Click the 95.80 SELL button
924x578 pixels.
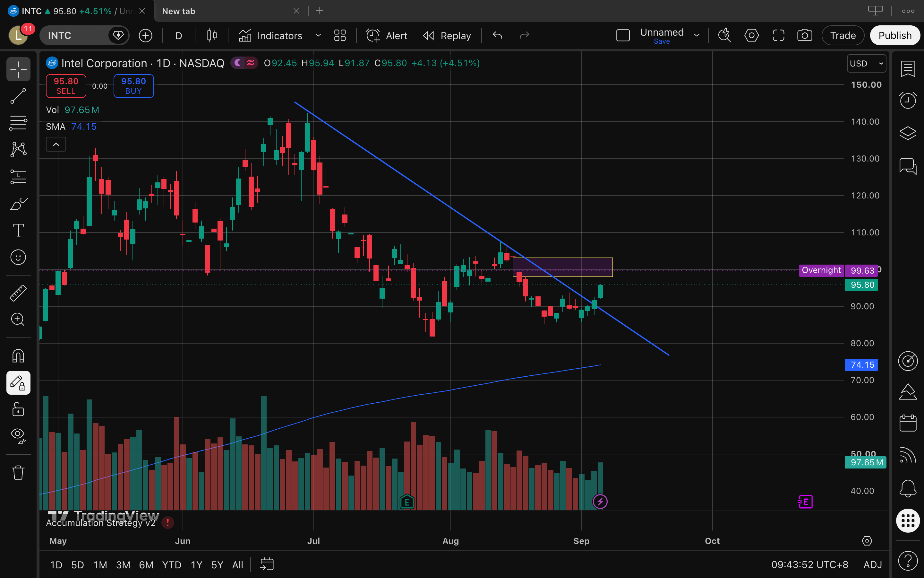(66, 86)
